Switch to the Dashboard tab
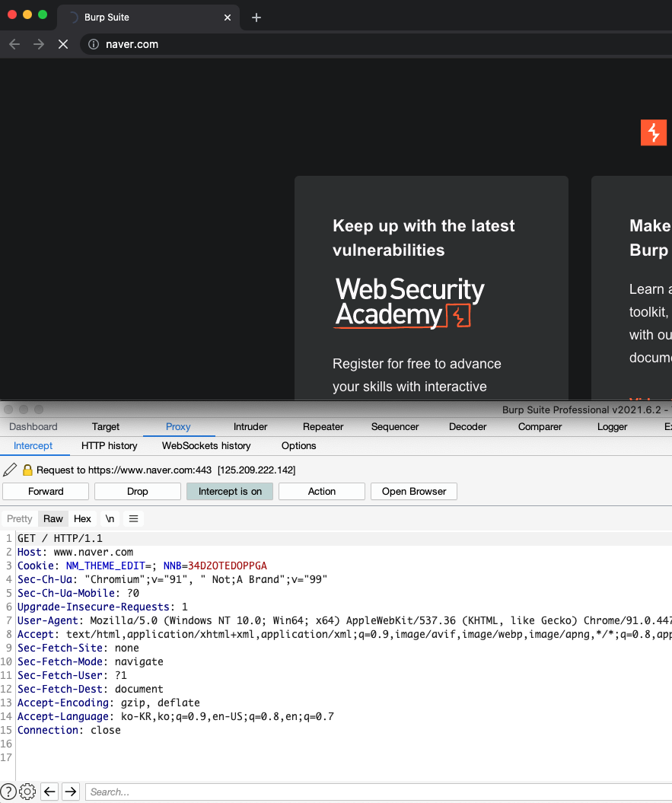 pos(33,426)
